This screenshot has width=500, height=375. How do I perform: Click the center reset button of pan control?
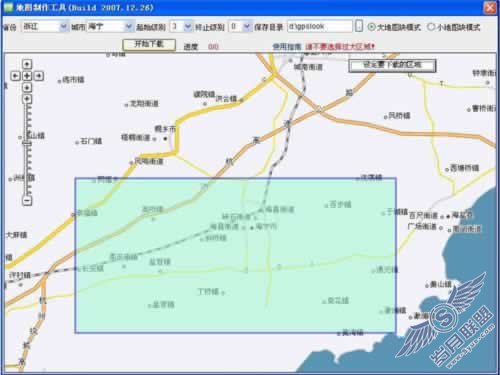27,76
